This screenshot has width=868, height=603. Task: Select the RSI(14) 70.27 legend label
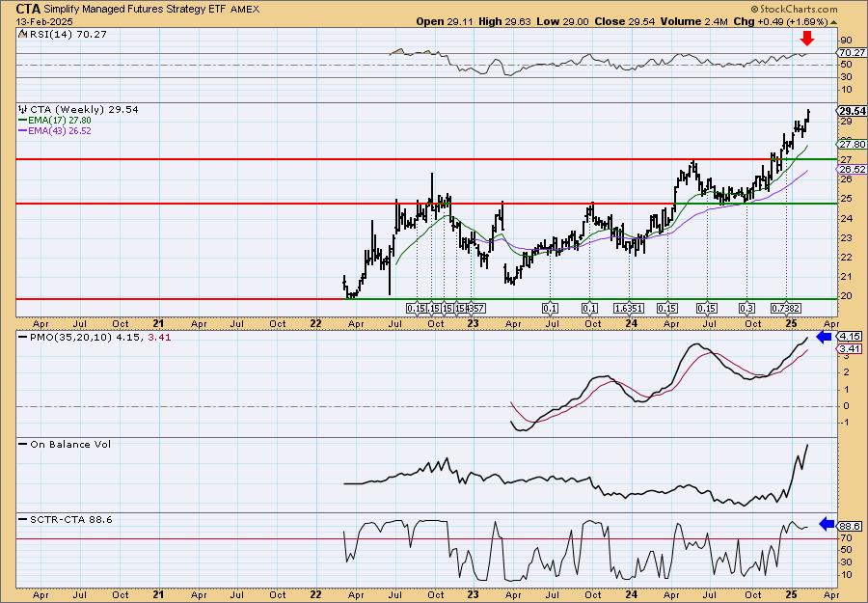click(x=68, y=35)
